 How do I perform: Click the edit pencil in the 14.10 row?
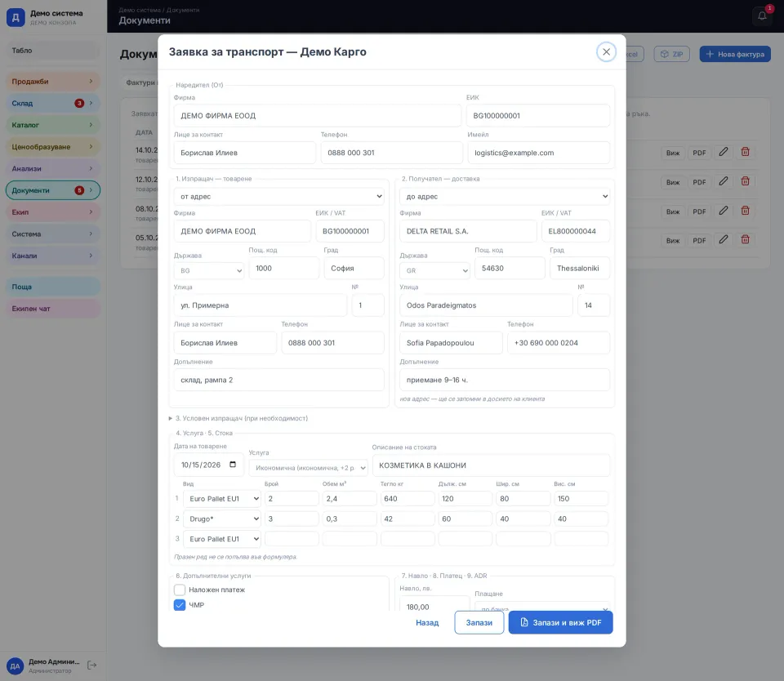723,152
